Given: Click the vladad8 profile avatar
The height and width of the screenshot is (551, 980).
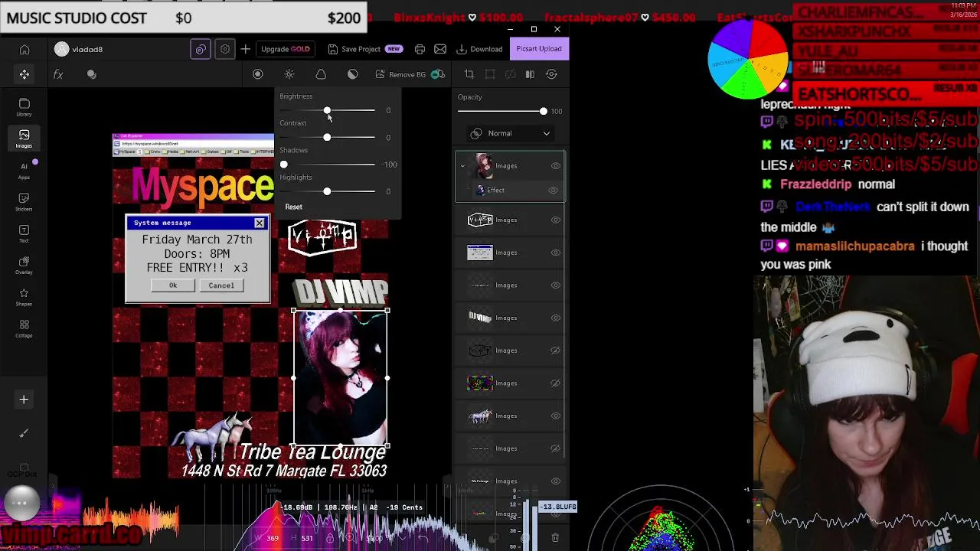Looking at the screenshot, I should 62,49.
